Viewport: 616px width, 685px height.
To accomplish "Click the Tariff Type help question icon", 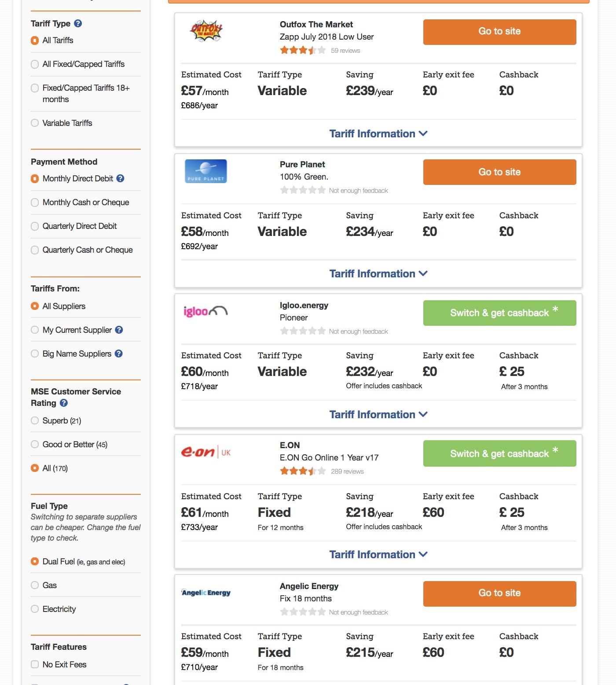I will tap(78, 24).
